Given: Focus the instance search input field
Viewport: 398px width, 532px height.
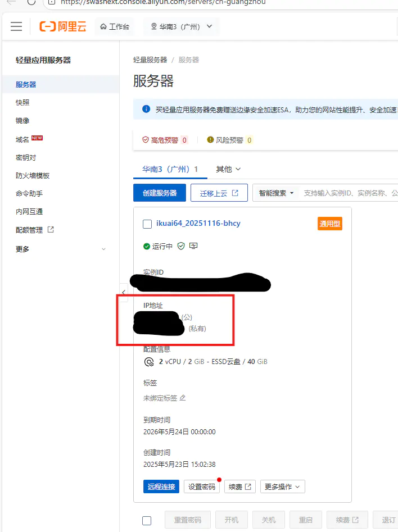Looking at the screenshot, I should coord(350,193).
